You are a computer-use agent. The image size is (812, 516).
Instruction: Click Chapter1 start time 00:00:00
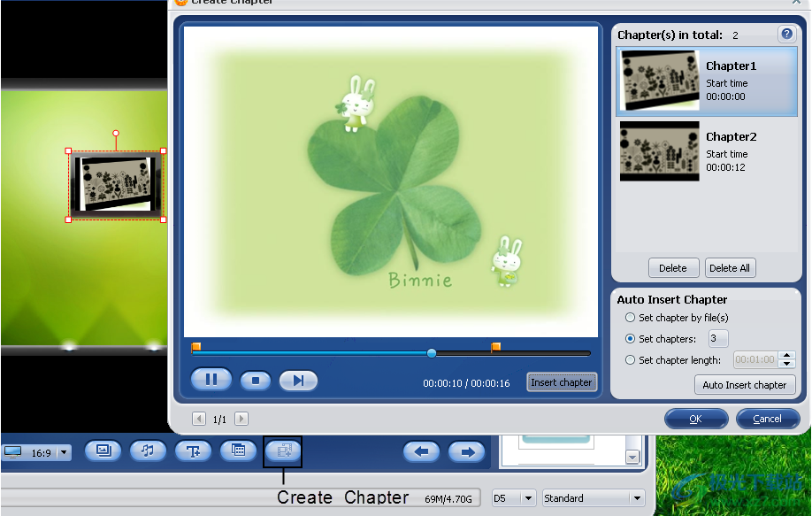725,96
